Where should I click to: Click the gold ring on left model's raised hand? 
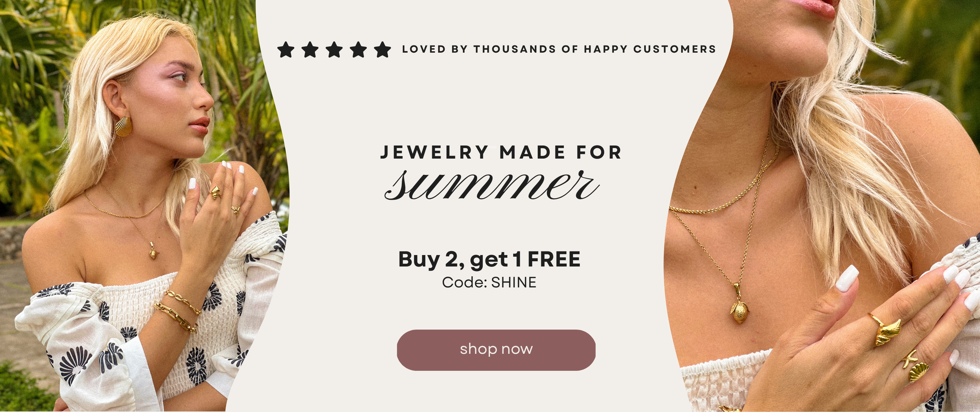tap(216, 193)
